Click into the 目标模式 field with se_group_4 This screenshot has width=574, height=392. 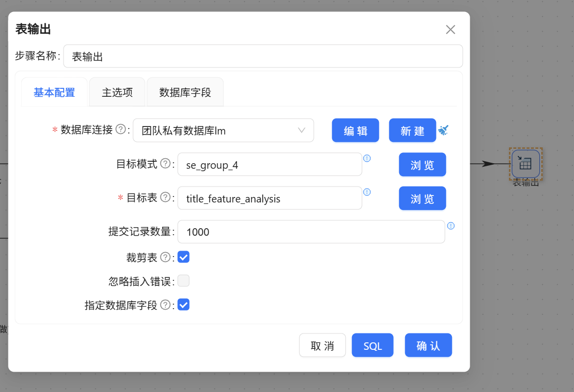pyautogui.click(x=270, y=165)
